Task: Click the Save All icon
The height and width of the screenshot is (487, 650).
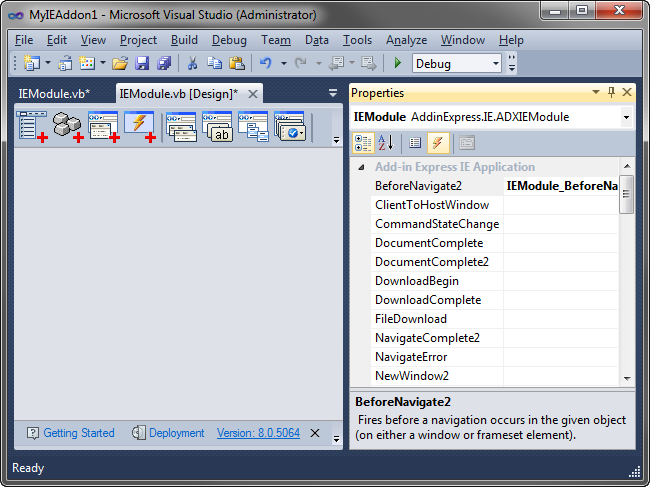Action: tap(164, 63)
